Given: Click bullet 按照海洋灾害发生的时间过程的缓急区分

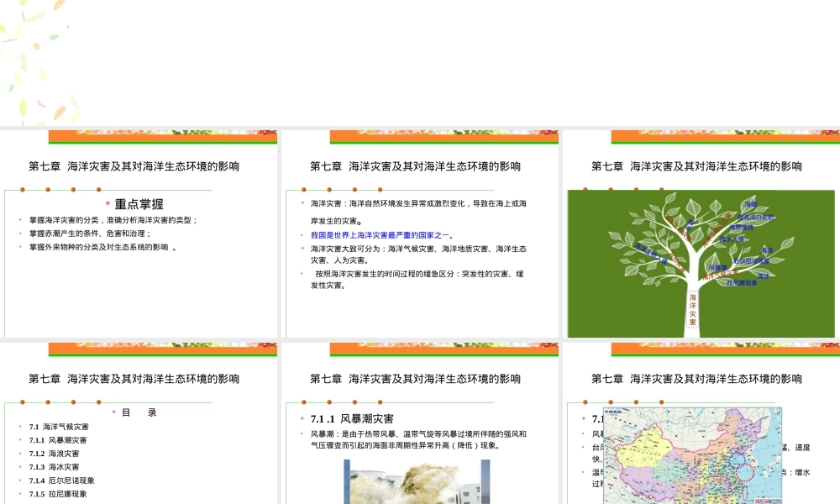Looking at the screenshot, I should pyautogui.click(x=417, y=280).
